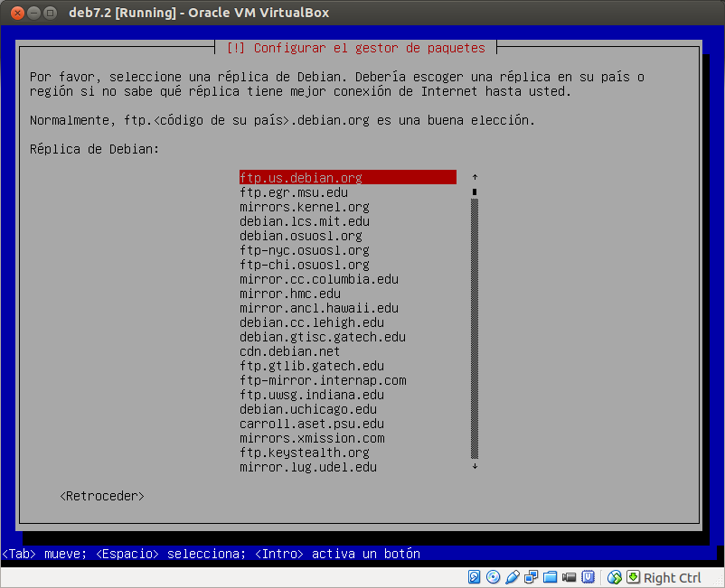Click the scrollbar up arrow
The width and height of the screenshot is (725, 588).
[474, 177]
